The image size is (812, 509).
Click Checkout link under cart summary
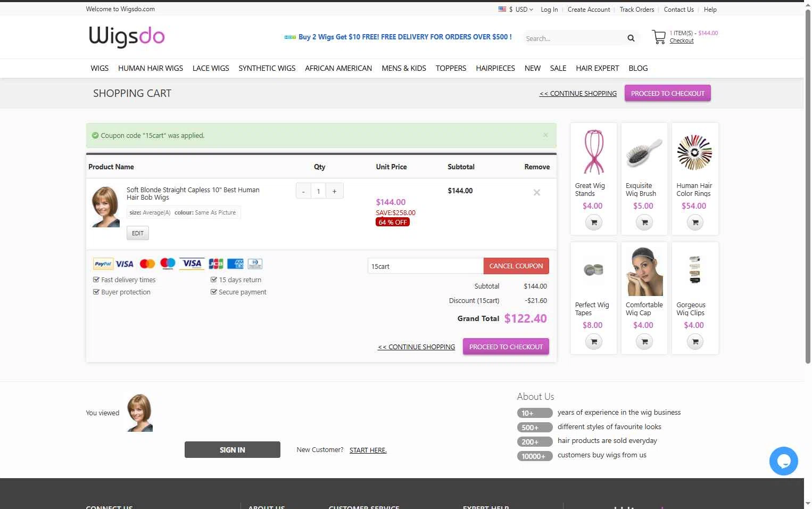point(682,41)
